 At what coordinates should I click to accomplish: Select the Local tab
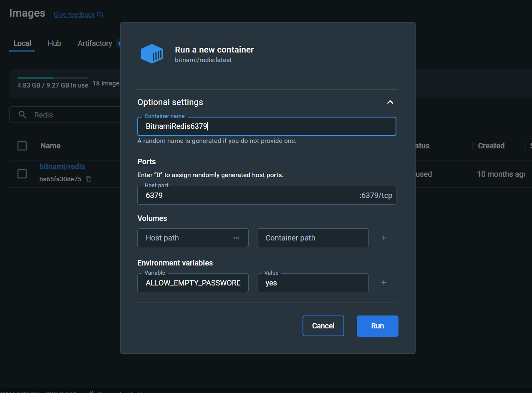point(22,43)
